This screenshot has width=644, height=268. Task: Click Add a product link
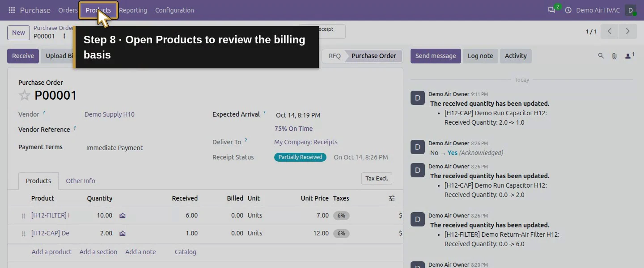pos(51,252)
